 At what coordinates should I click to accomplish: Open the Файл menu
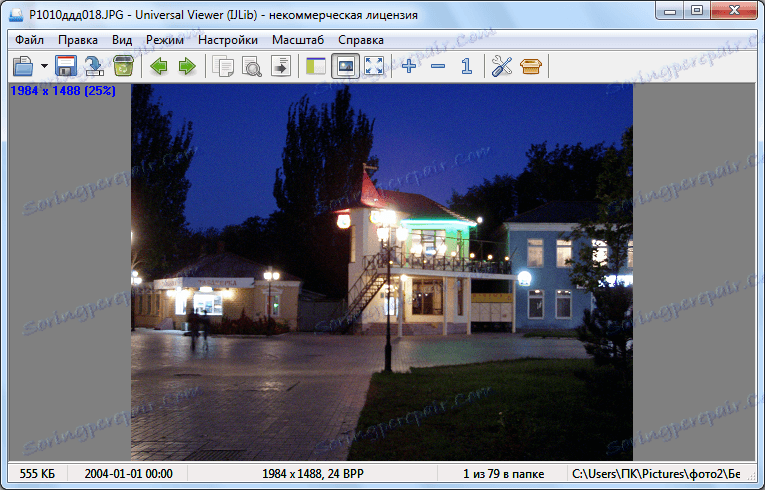[x=29, y=40]
